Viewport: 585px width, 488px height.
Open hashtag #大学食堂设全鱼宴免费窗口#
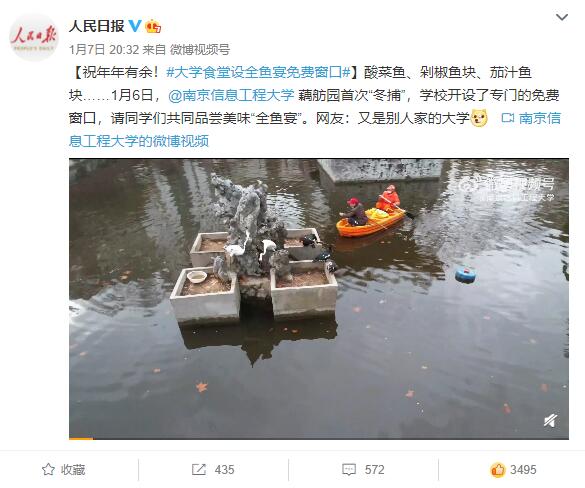tap(259, 72)
